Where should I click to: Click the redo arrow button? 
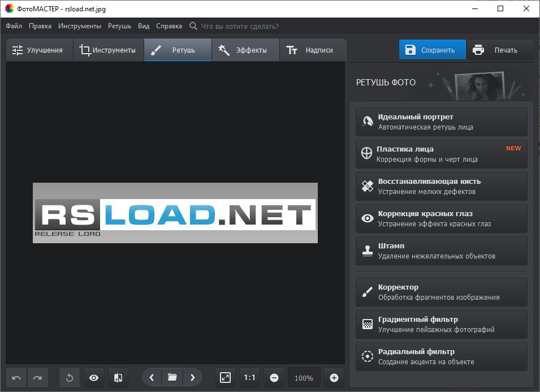click(37, 378)
